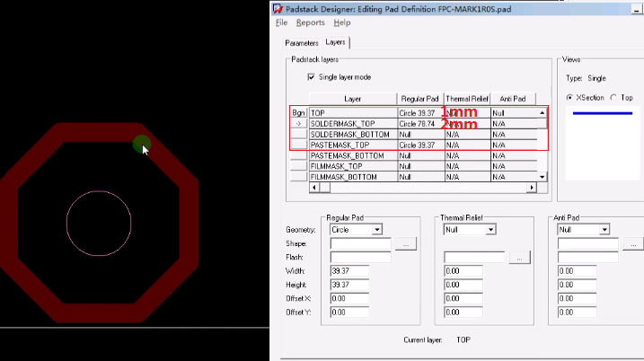Viewport: 644px width, 361px height.
Task: Select the PASTEMASK_TOP layer row
Action: click(x=352, y=145)
